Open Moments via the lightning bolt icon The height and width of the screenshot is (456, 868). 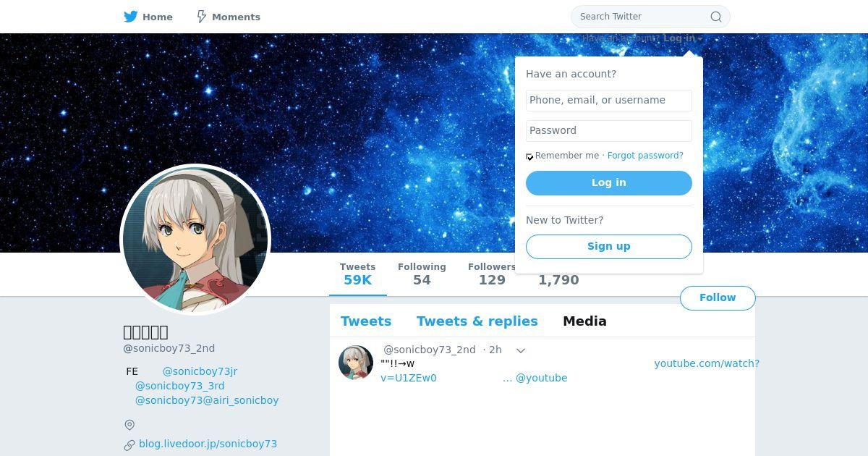click(202, 17)
